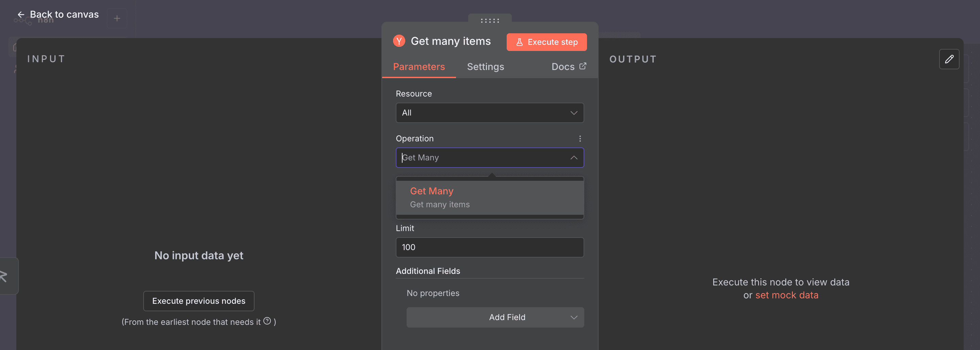Click the chevron arrow in Resource field
This screenshot has width=980, height=350.
point(574,113)
